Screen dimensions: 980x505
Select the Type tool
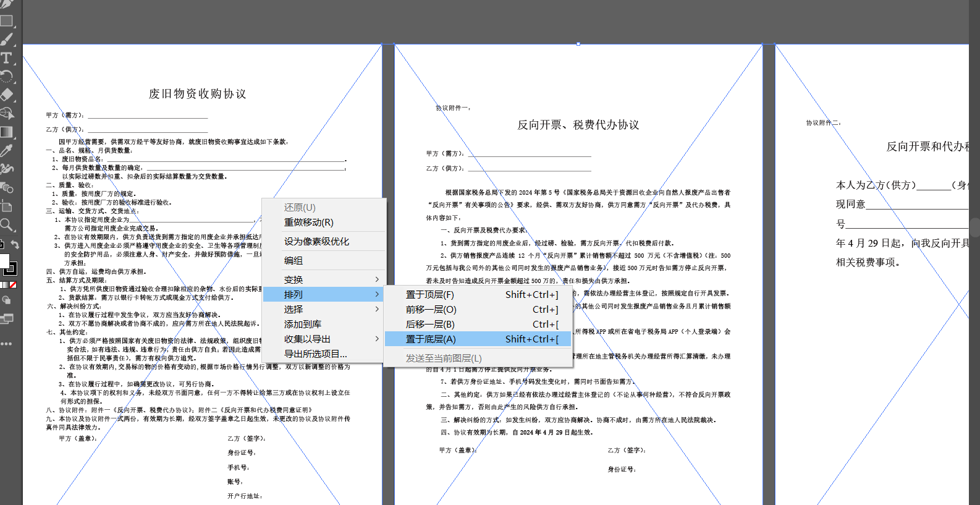point(6,58)
